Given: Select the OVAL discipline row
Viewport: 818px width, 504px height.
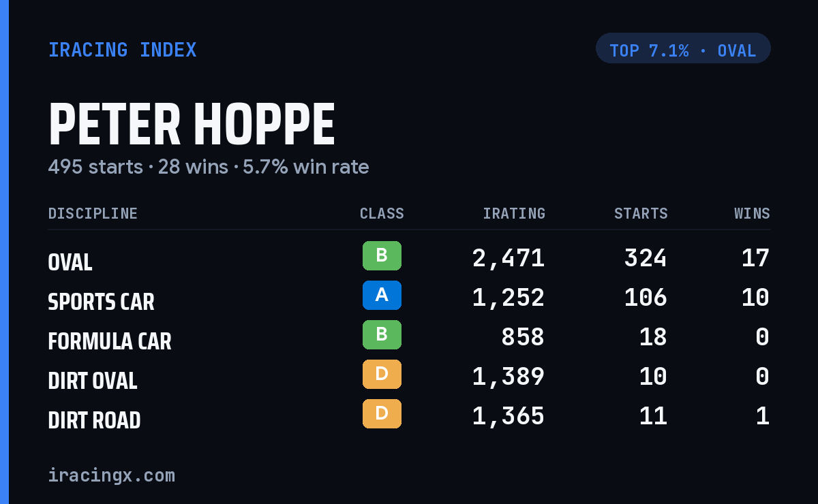Looking at the screenshot, I should (x=409, y=259).
